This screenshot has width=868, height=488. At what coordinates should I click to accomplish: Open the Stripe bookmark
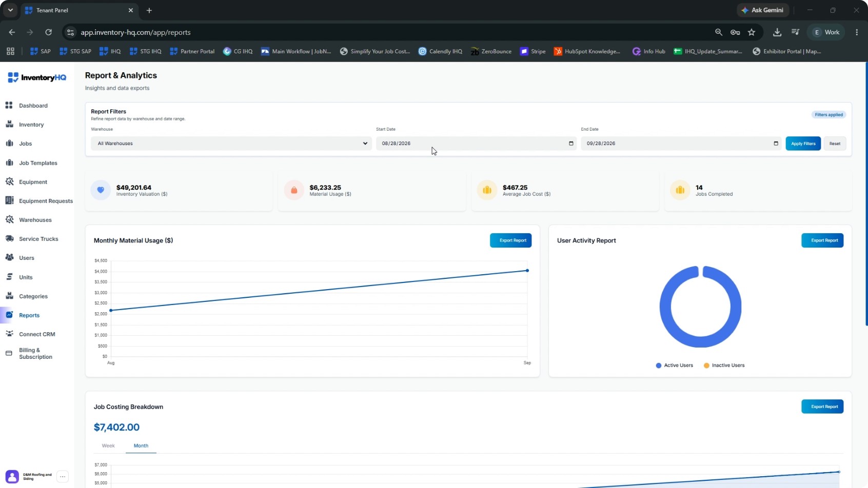tap(533, 51)
